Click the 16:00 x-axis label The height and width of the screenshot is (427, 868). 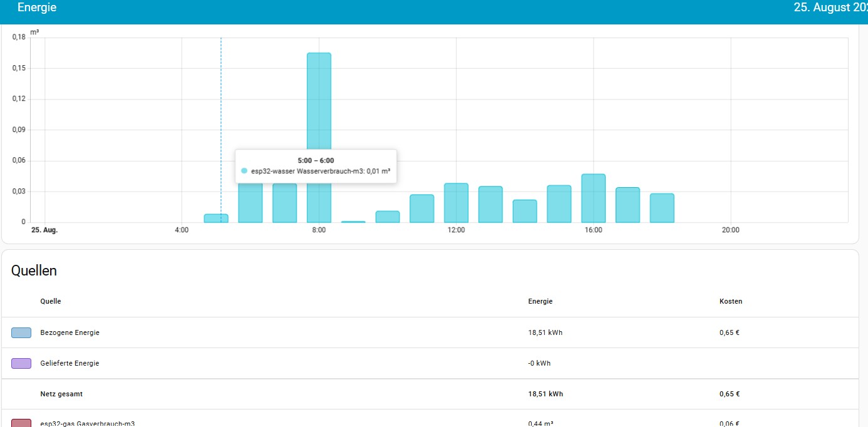point(594,230)
